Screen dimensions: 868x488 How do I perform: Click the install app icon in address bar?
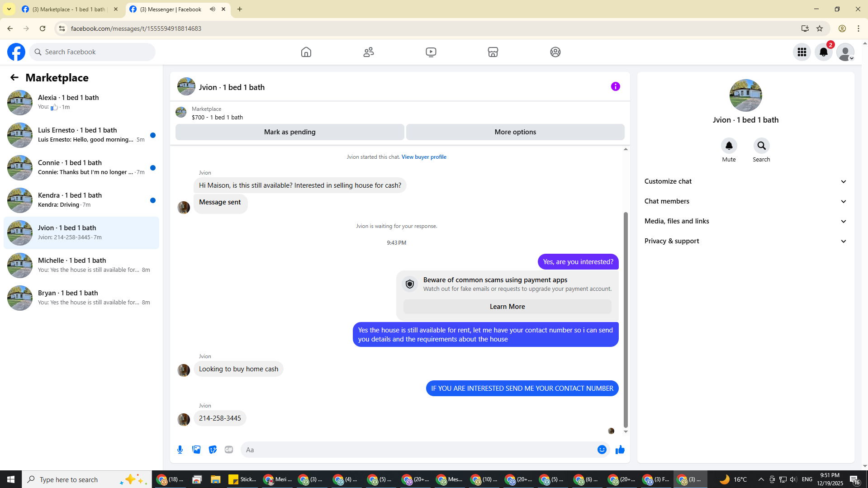(x=805, y=28)
